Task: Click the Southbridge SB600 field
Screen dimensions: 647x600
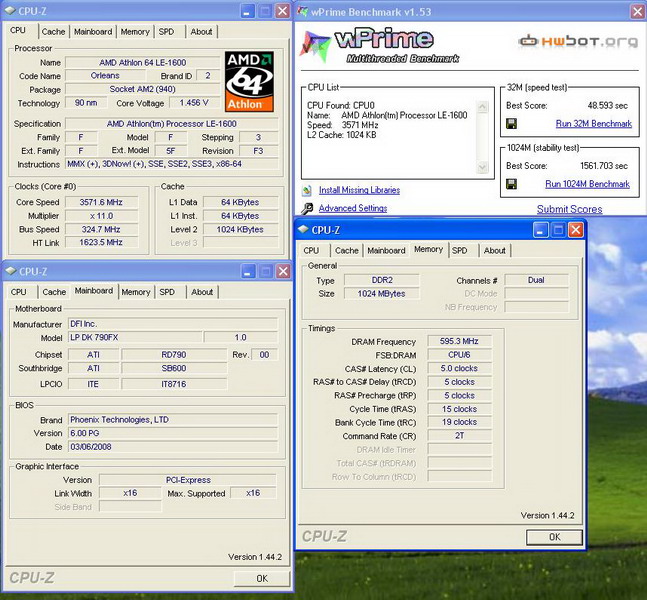Action: (x=174, y=369)
